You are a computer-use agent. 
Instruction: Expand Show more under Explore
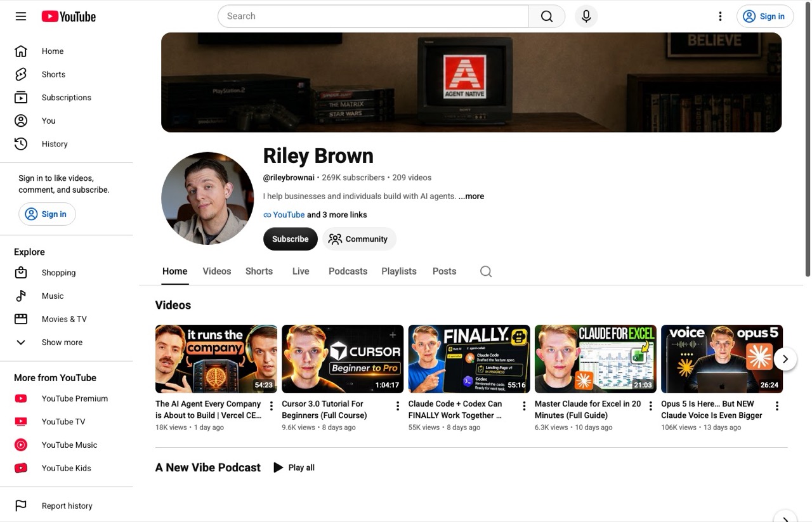point(67,343)
